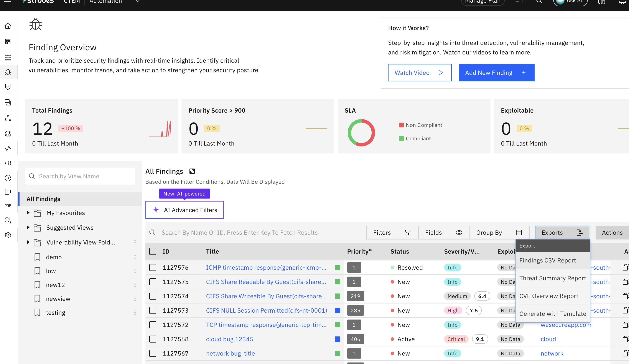The width and height of the screenshot is (629, 364).
Task: Click the users icon in the sidebar
Action: 8,220
